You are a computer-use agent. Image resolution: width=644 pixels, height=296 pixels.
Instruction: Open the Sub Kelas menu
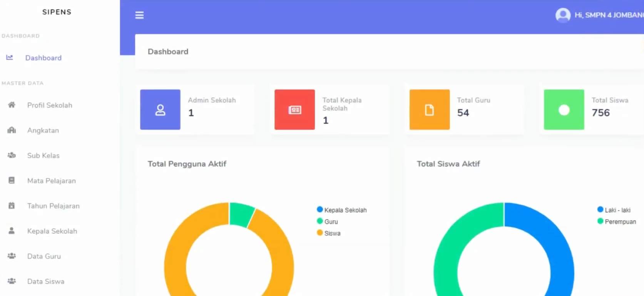tap(43, 156)
